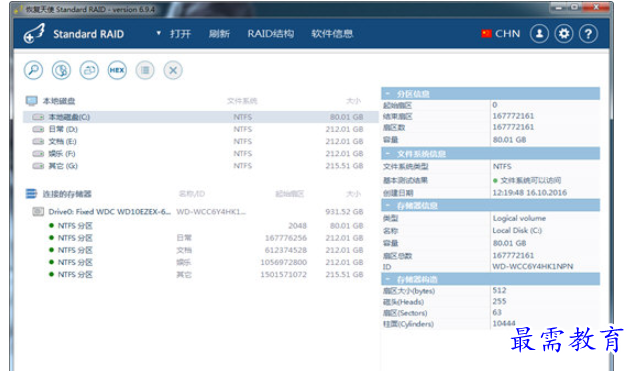The height and width of the screenshot is (371, 632).
Task: Collapse the 存储器构造 section
Action: 388,279
